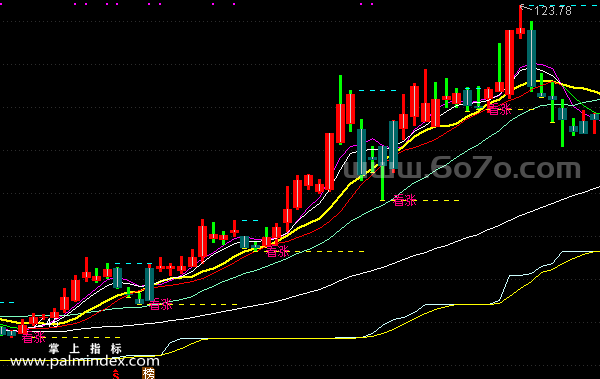Open the www.palmindex.com watermark link
The height and width of the screenshot is (379, 600).
pyautogui.click(x=85, y=361)
